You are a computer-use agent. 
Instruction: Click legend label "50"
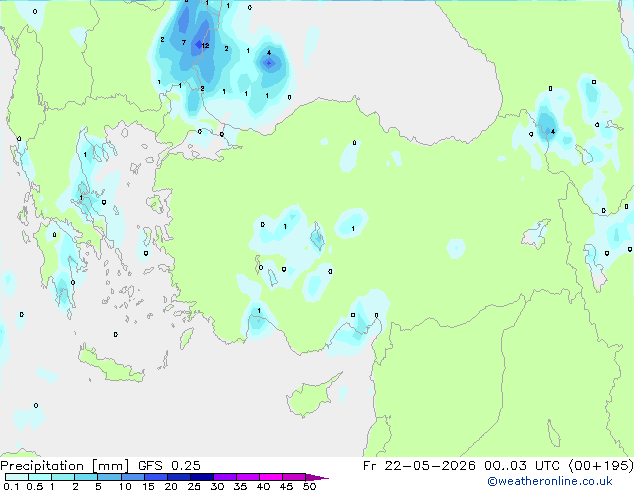pyautogui.click(x=310, y=486)
